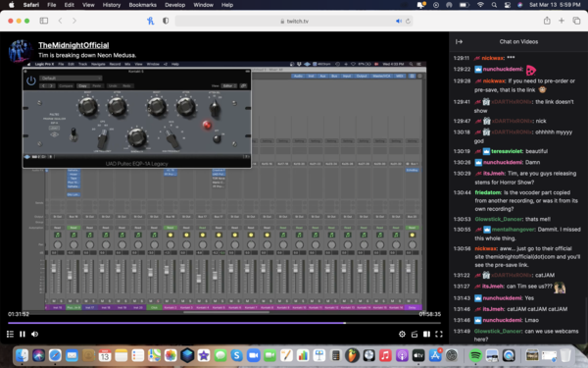This screenshot has width=588, height=368.
Task: Show the Safari tab overview
Action: [576, 21]
